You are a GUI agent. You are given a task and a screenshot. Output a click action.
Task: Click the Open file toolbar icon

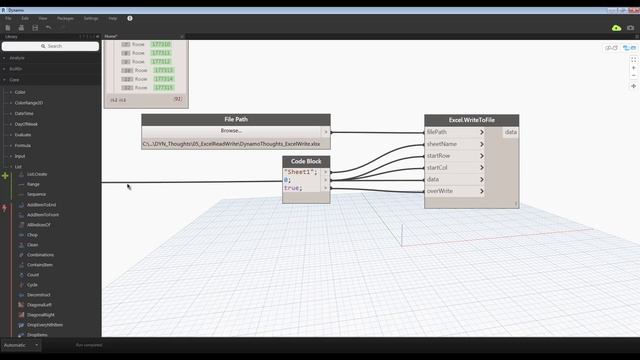point(21,28)
